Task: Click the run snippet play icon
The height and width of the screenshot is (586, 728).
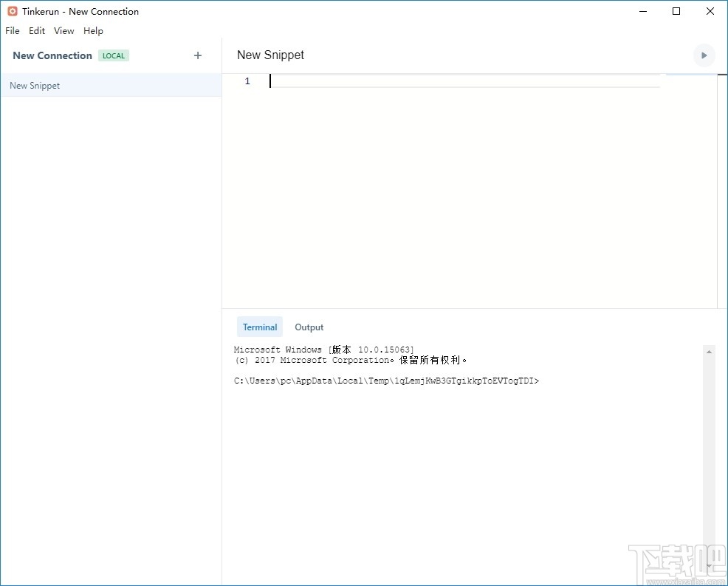Action: tap(704, 55)
